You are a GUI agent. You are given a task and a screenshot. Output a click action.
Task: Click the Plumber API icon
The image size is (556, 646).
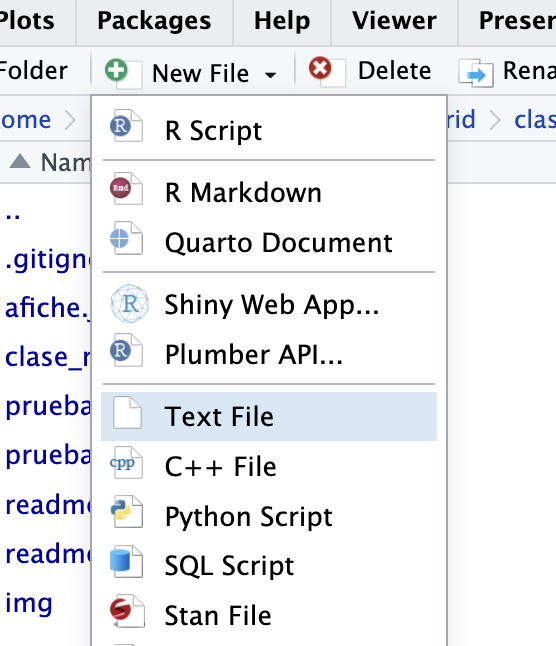coord(126,350)
